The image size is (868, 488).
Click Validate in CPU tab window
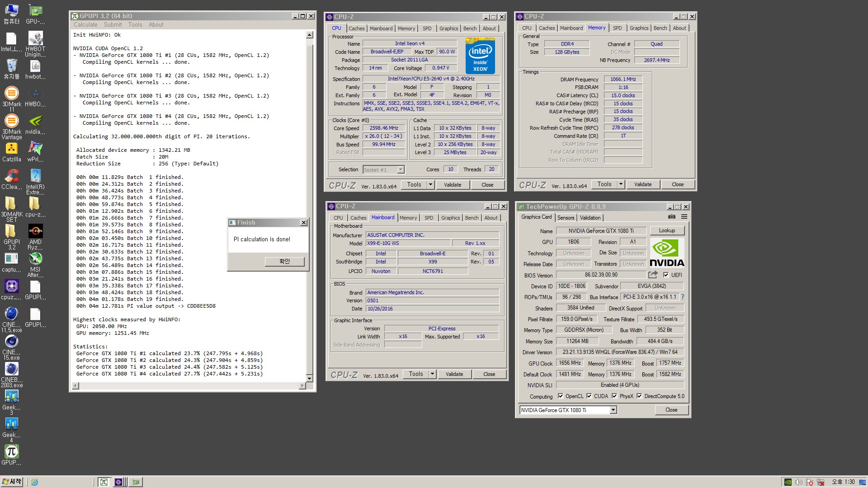(x=453, y=185)
